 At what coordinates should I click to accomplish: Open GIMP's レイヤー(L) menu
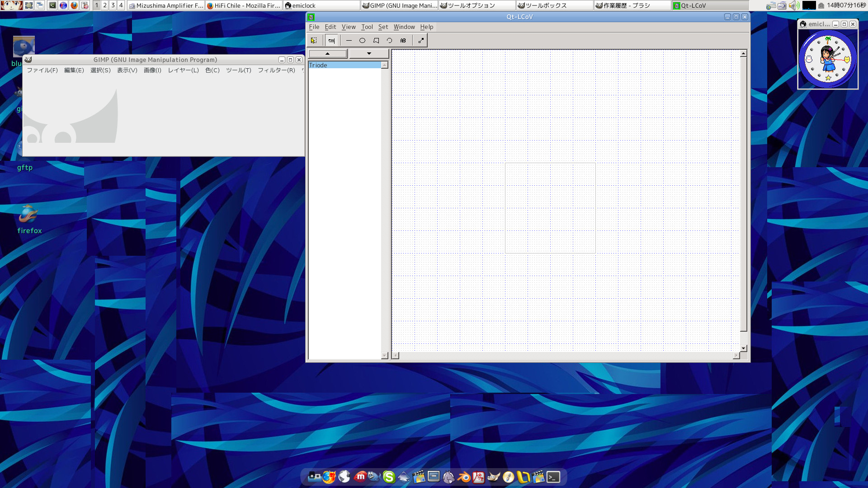pos(183,70)
